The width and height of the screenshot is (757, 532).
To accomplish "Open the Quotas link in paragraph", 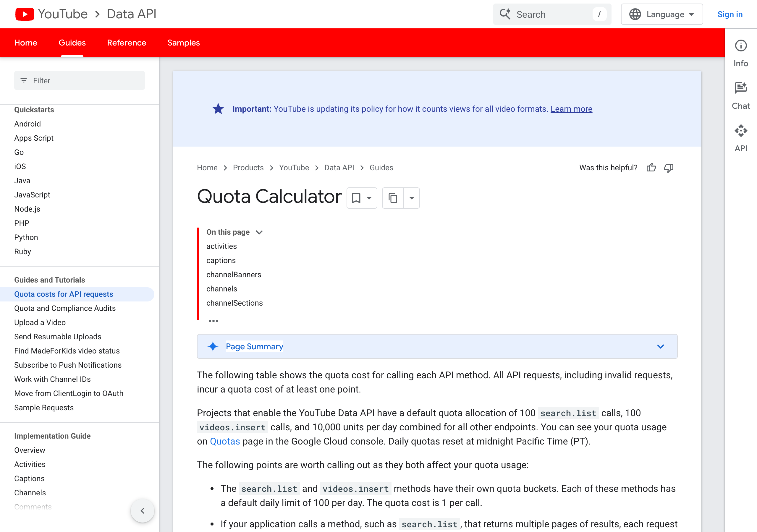I will (x=225, y=441).
